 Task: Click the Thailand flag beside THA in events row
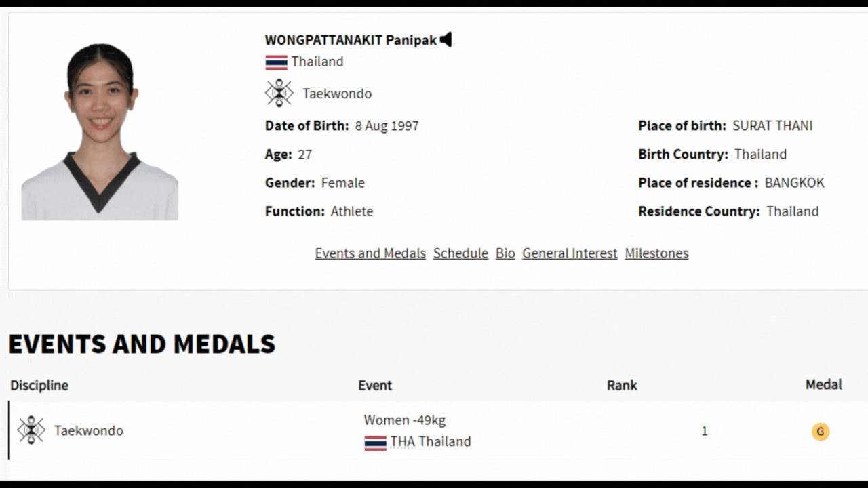click(x=375, y=443)
